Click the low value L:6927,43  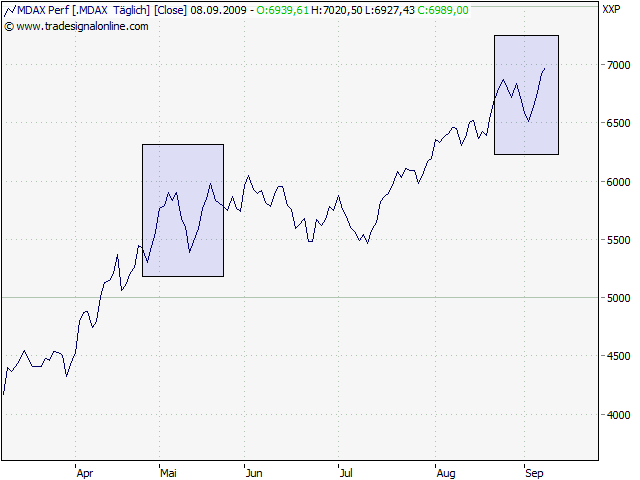coord(389,10)
